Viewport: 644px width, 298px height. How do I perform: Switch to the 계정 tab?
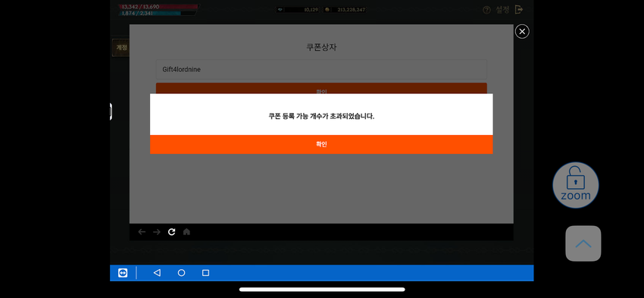coord(120,48)
